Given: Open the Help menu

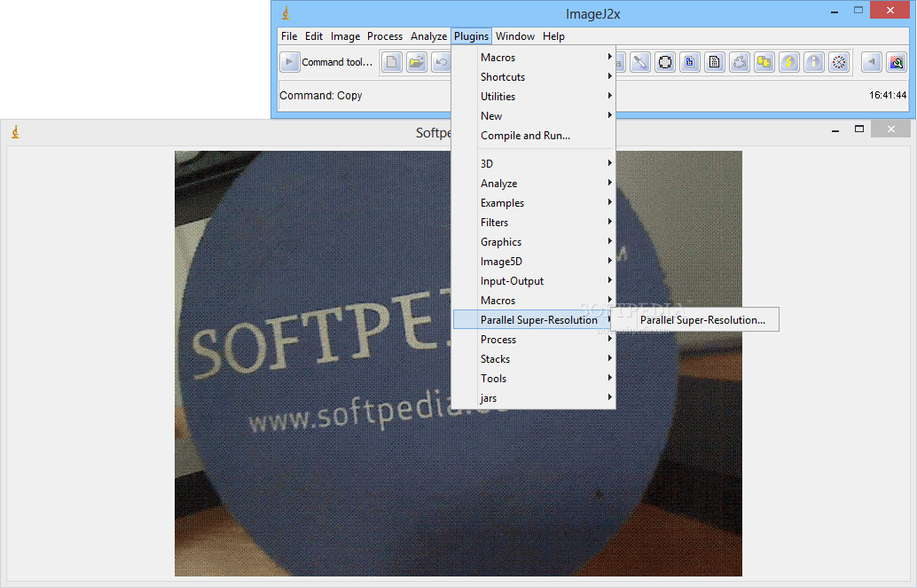Looking at the screenshot, I should pos(553,36).
